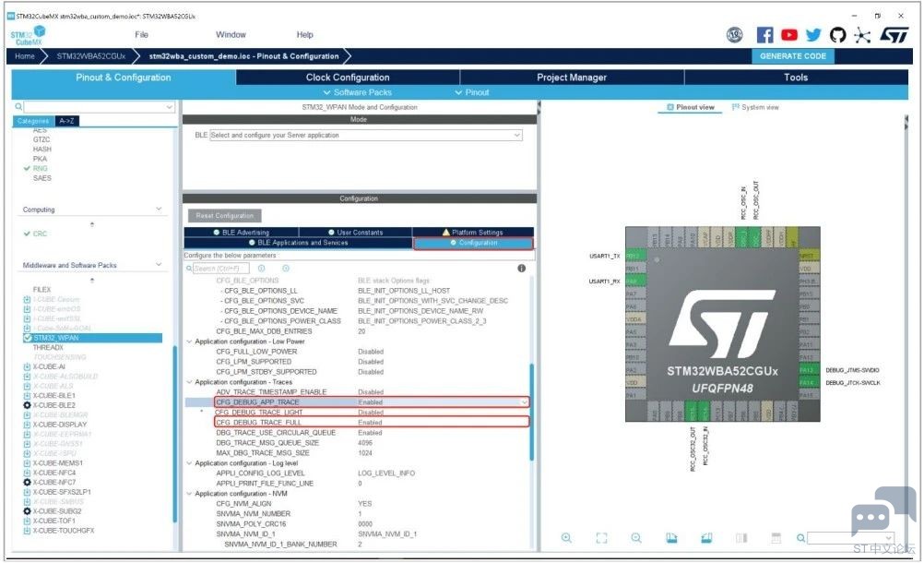Select the Configuration parameter tab

pyautogui.click(x=474, y=243)
